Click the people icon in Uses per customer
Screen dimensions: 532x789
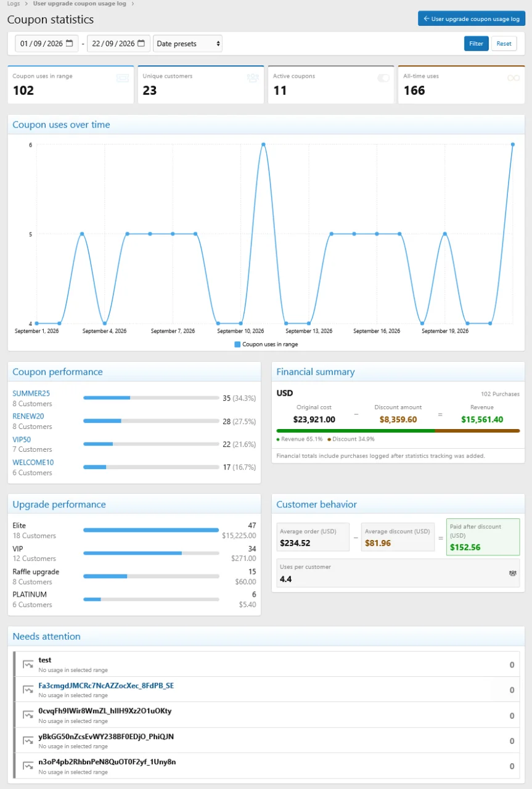pyautogui.click(x=512, y=573)
